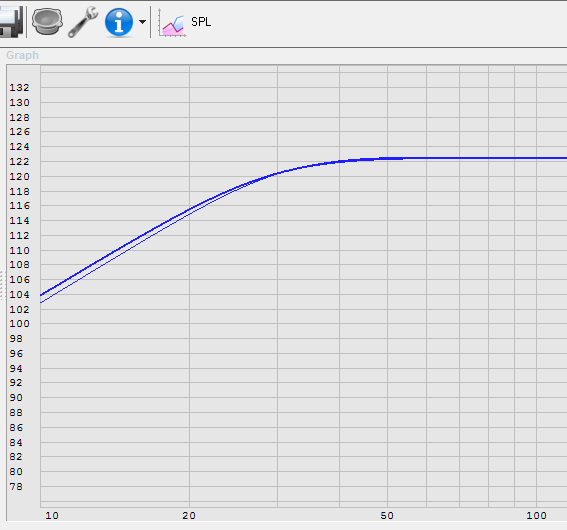Click the dotted splitter handle at left edge
This screenshot has width=567, height=530.
point(2,285)
